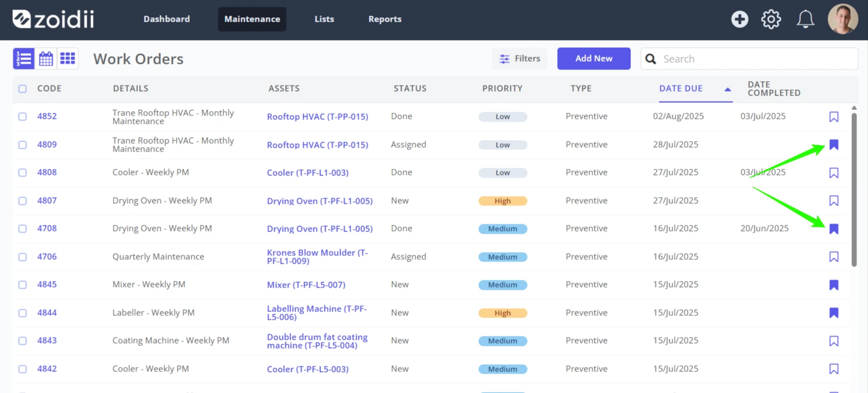This screenshot has height=393, width=868.
Task: Open settings gear icon
Action: pos(771,19)
